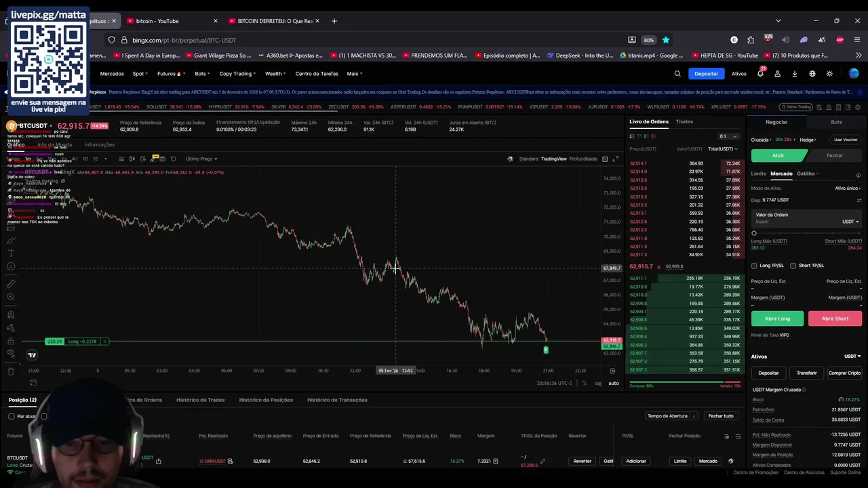Click the order size slider handle

[x=754, y=233]
